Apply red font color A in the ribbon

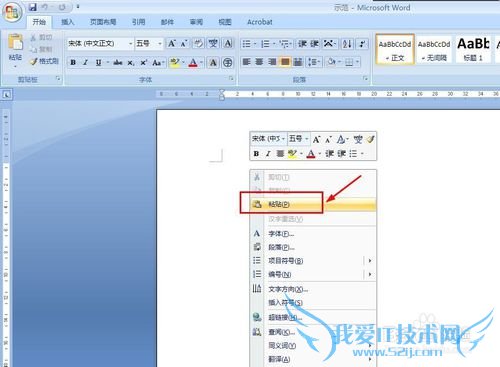(193, 62)
